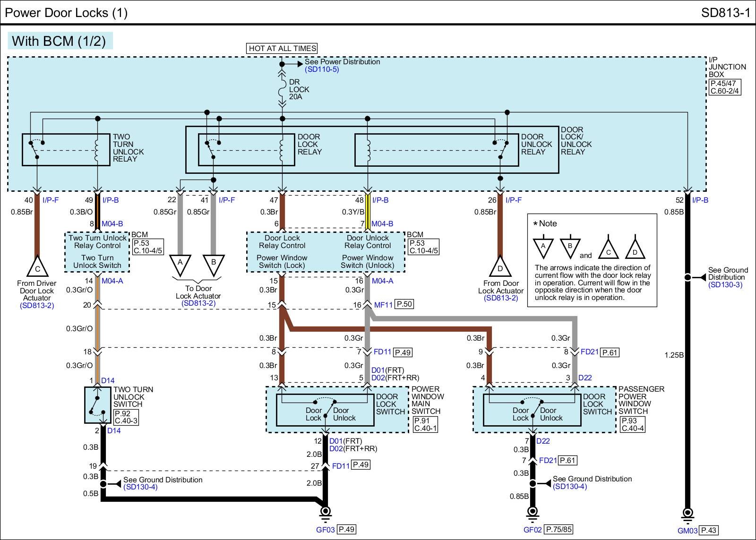The image size is (756, 540).
Task: Click the HOT AT ALL TIMES label
Action: [x=282, y=48]
